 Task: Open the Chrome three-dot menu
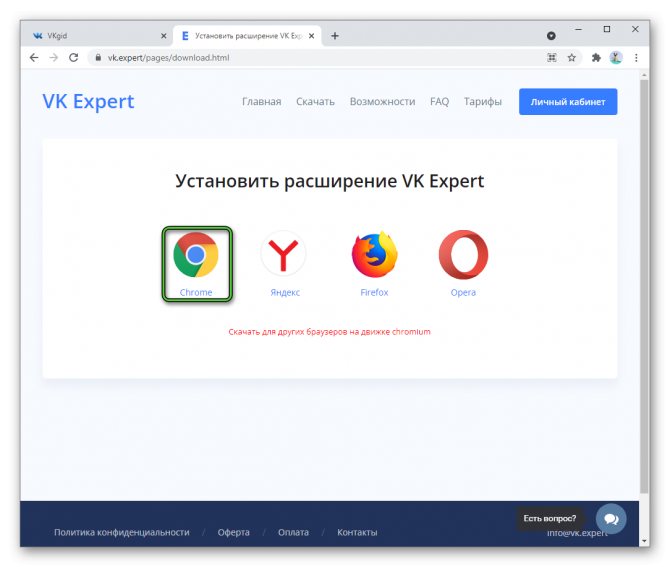(x=636, y=58)
